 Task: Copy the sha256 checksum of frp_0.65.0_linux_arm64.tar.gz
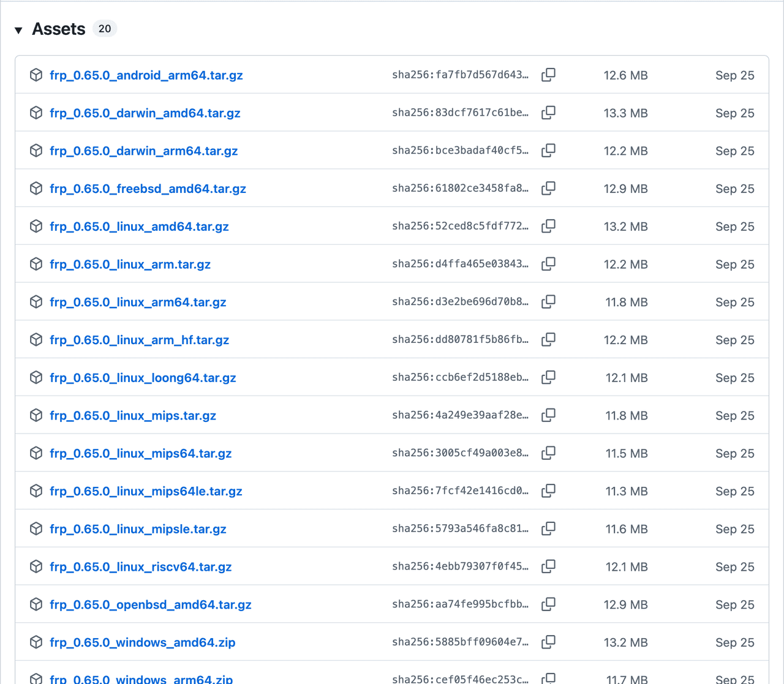click(548, 301)
